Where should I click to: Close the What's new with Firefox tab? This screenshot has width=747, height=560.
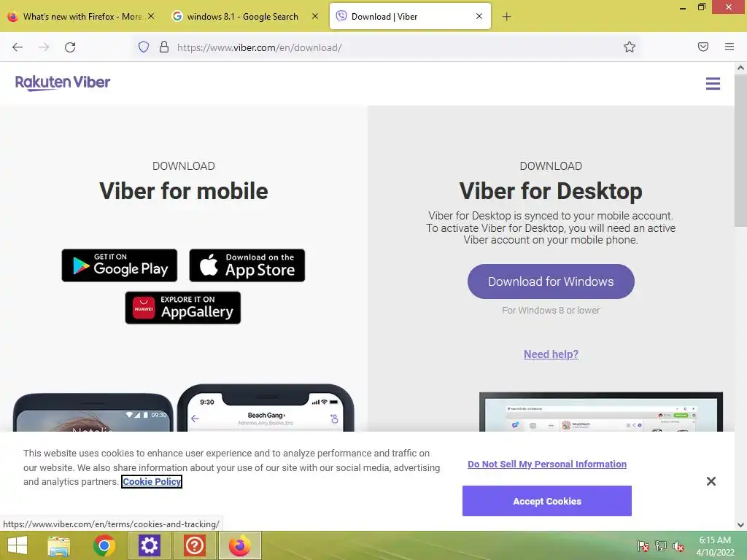click(151, 16)
